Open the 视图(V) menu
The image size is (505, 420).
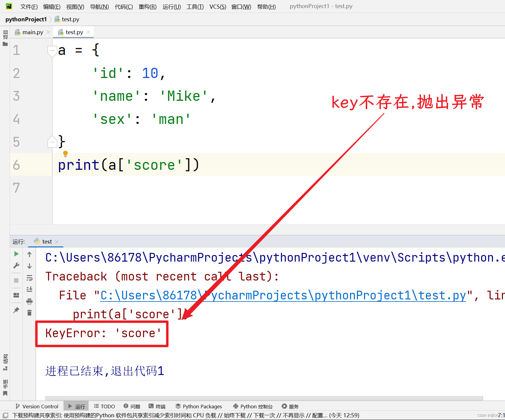tap(75, 7)
